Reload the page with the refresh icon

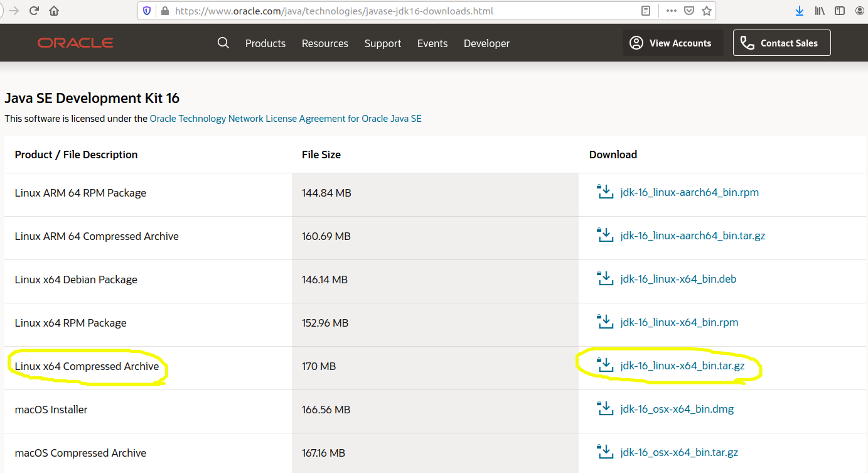tap(34, 11)
